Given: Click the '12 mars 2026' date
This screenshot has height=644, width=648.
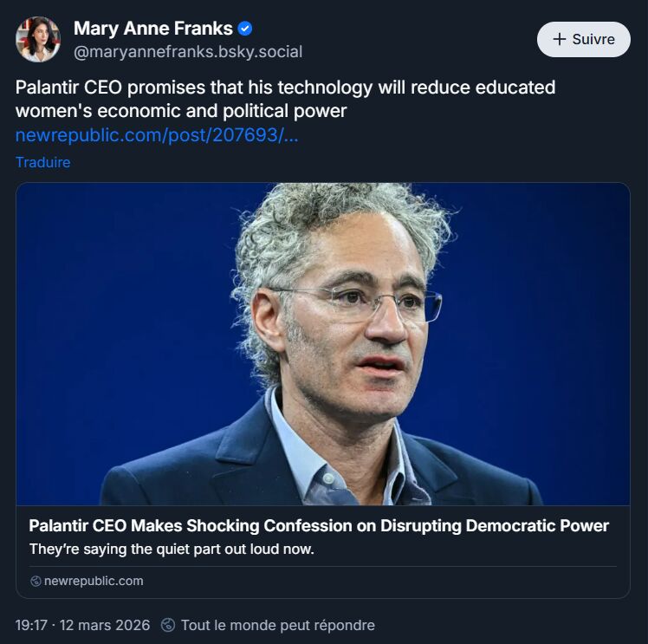Looking at the screenshot, I should (106, 625).
